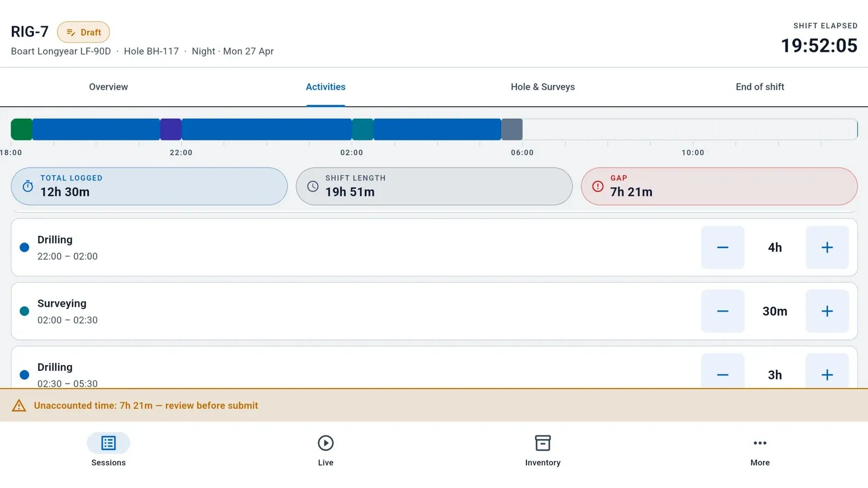Select the blue timeline segment after 02:00
This screenshot has width=868, height=488.
tap(437, 130)
